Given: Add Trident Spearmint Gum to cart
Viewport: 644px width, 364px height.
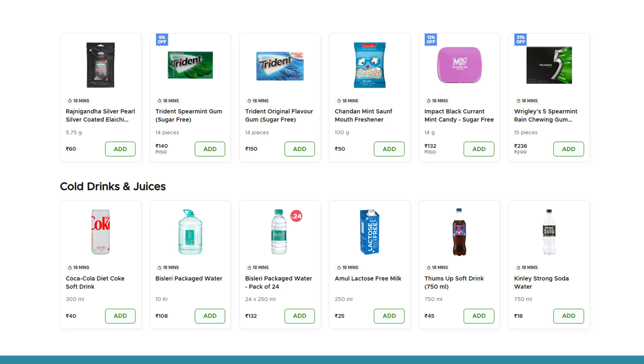Looking at the screenshot, I should click(x=210, y=149).
